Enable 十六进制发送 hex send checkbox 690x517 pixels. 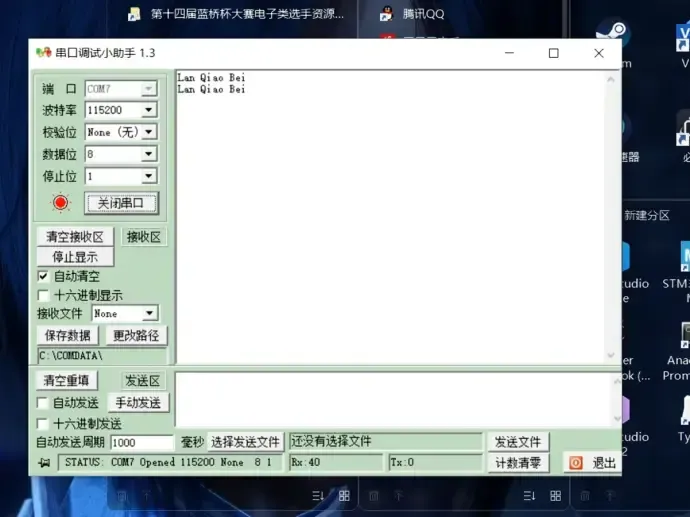point(43,424)
